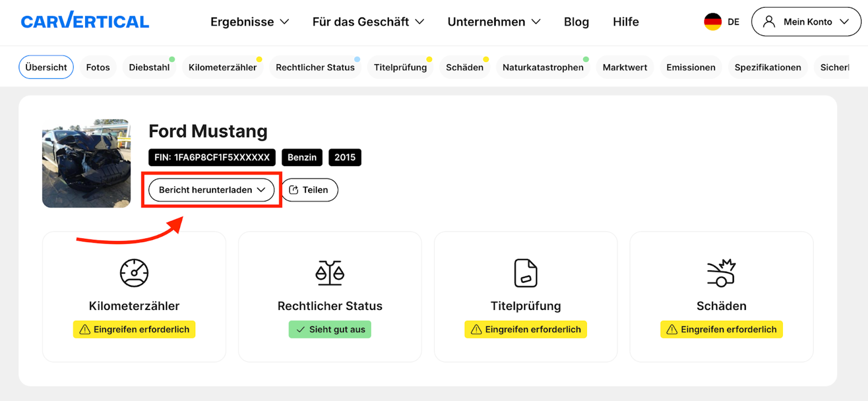Open the Bericht herunterladen dropdown
868x401 pixels.
(x=212, y=190)
